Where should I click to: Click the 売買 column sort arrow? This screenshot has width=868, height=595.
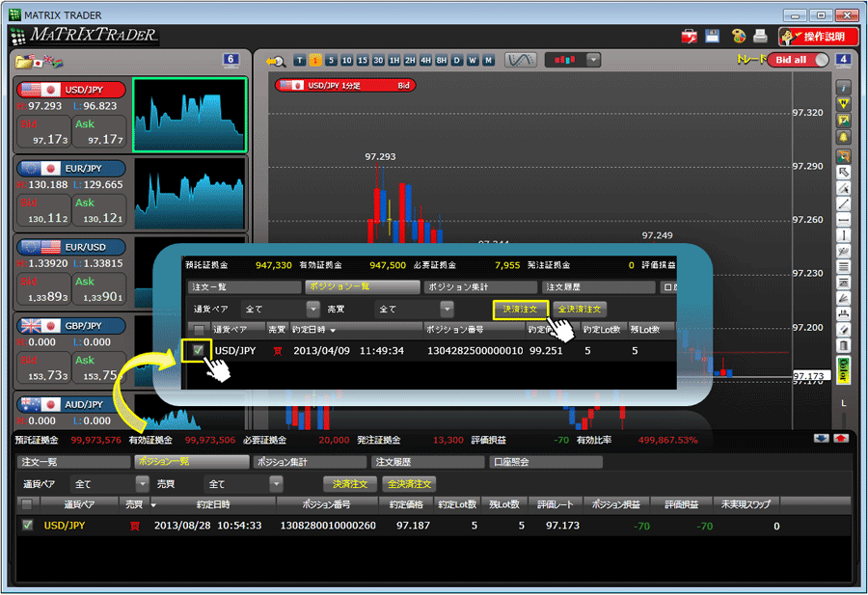click(x=153, y=505)
